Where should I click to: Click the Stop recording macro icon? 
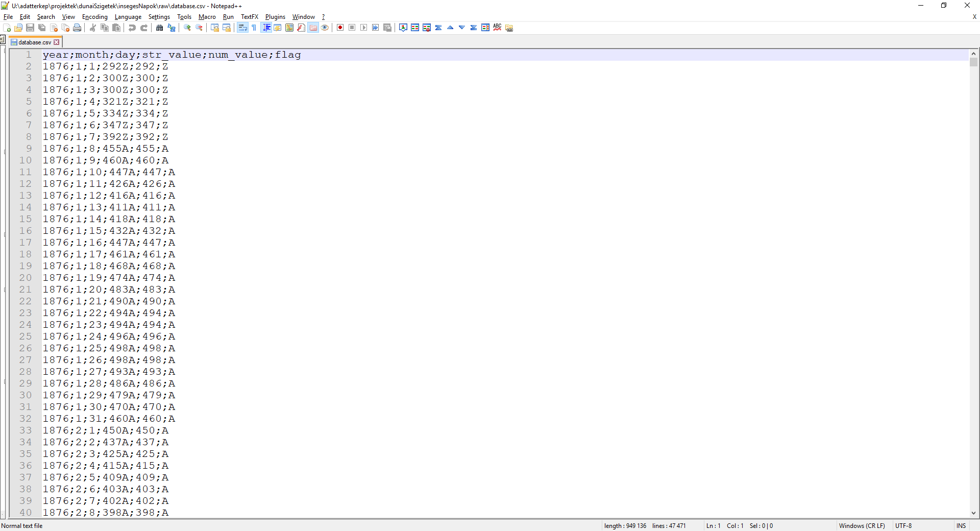pos(352,28)
